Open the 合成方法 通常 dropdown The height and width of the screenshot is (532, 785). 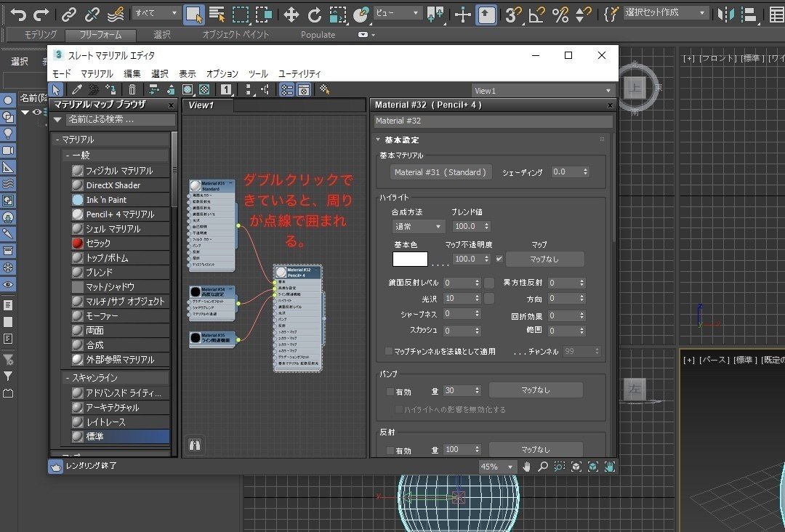click(418, 227)
